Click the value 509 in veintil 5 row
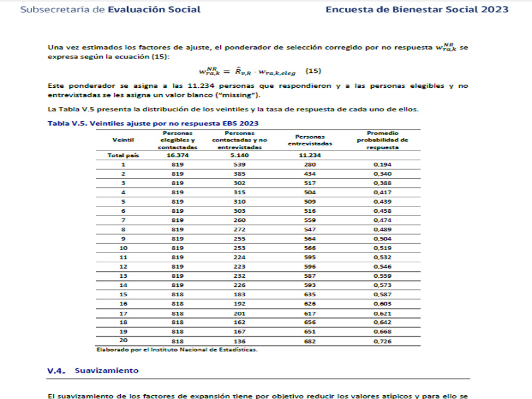This screenshot has height=399, width=532. click(x=310, y=202)
